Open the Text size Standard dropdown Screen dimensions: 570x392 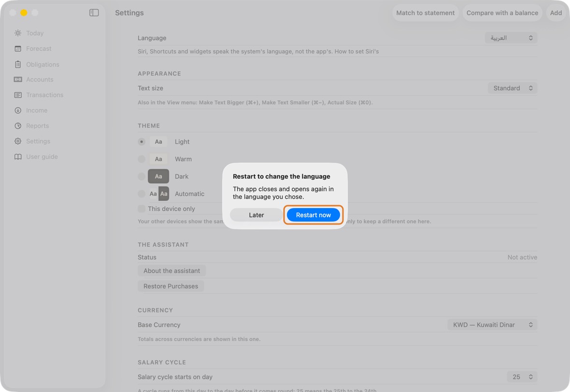[513, 88]
